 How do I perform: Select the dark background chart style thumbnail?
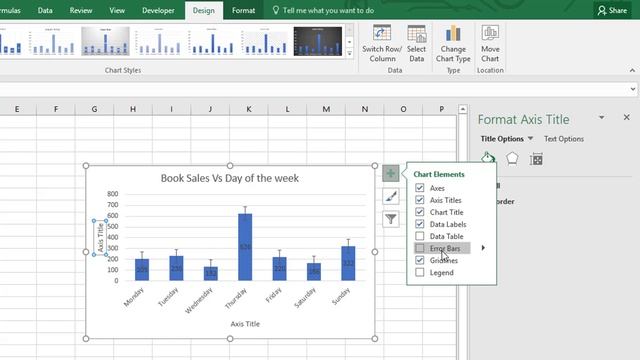point(318,41)
